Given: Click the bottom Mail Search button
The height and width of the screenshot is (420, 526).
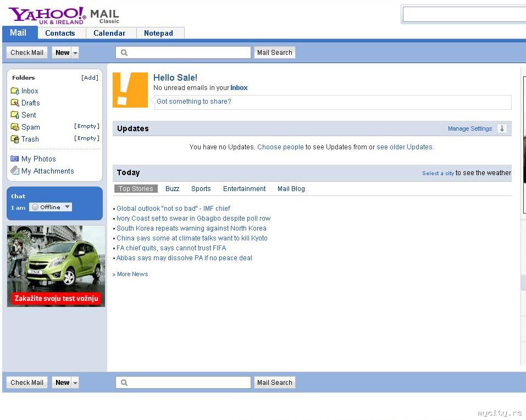Looking at the screenshot, I should click(x=275, y=383).
